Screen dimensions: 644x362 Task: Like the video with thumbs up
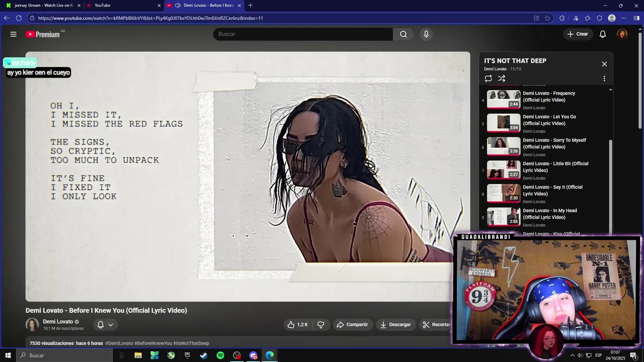[x=297, y=325]
